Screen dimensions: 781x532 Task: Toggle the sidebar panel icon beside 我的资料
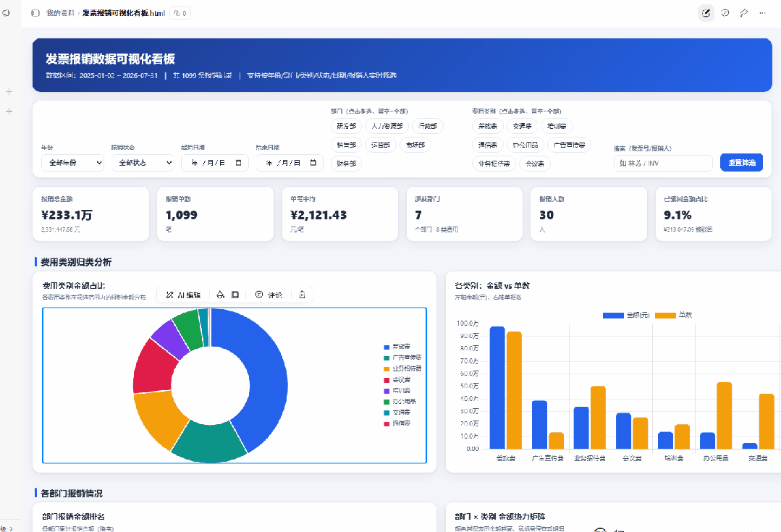pos(35,13)
